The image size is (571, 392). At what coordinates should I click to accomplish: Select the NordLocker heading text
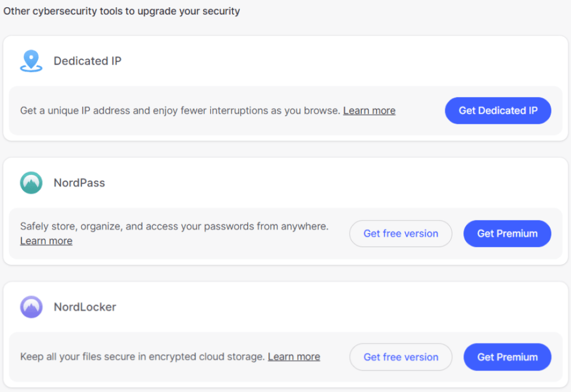tap(85, 307)
